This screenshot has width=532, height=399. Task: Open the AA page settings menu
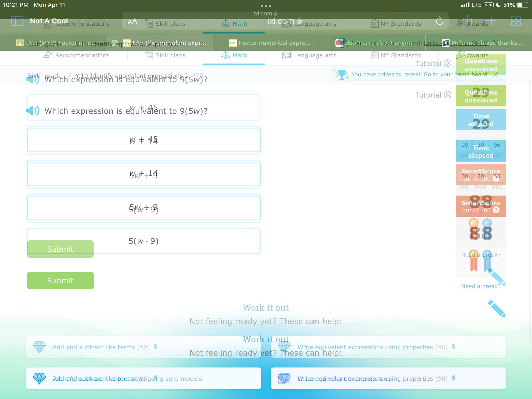tap(132, 21)
